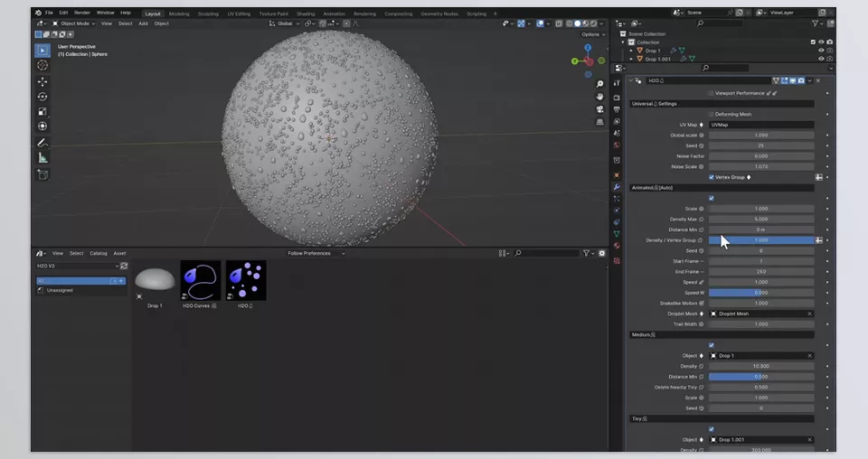Expand the Drop 1 tree item

pyautogui.click(x=631, y=51)
